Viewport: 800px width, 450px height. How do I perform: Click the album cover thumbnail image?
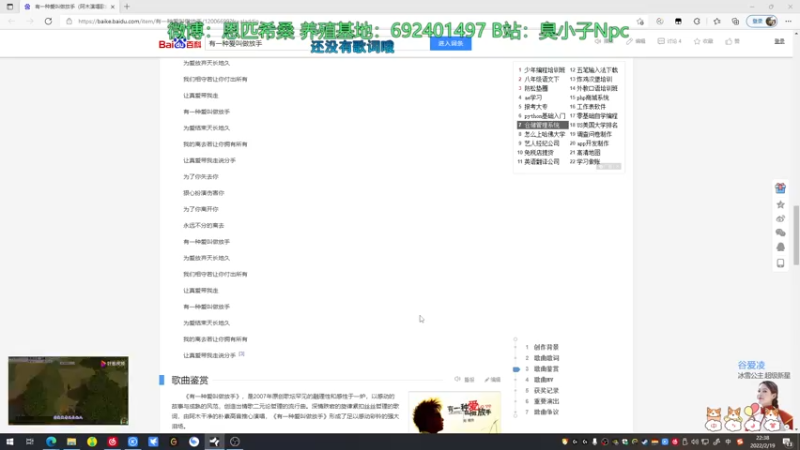point(455,412)
